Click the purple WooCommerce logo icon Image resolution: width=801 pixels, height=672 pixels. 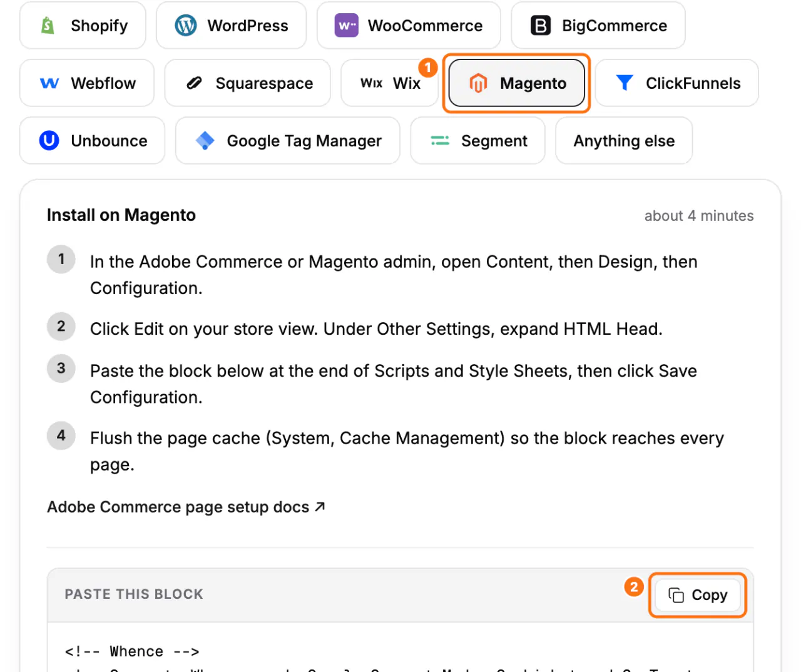[347, 26]
